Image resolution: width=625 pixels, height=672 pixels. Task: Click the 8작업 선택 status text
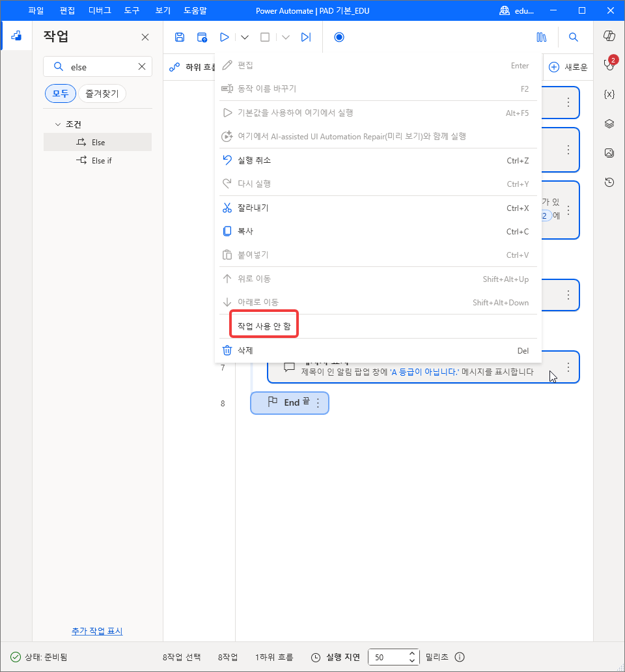[182, 657]
